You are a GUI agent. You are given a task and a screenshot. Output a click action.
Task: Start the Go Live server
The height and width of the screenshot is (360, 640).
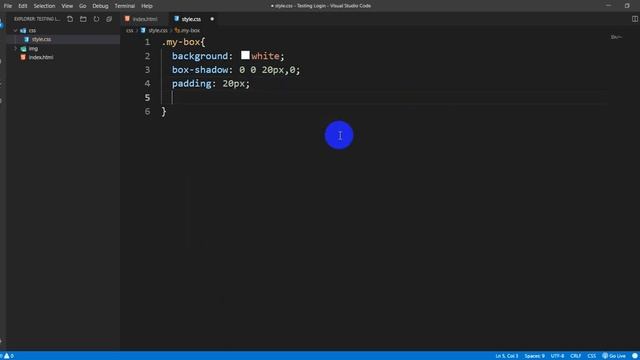coord(614,356)
